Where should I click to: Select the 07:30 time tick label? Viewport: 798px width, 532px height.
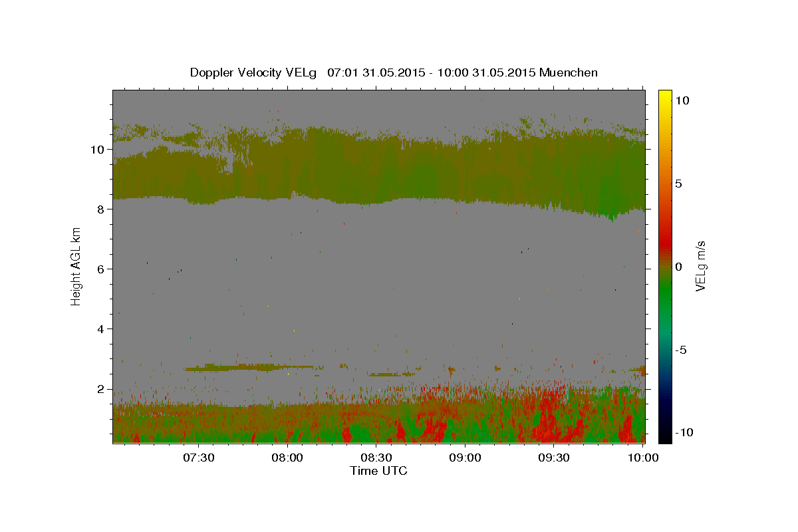point(198,458)
